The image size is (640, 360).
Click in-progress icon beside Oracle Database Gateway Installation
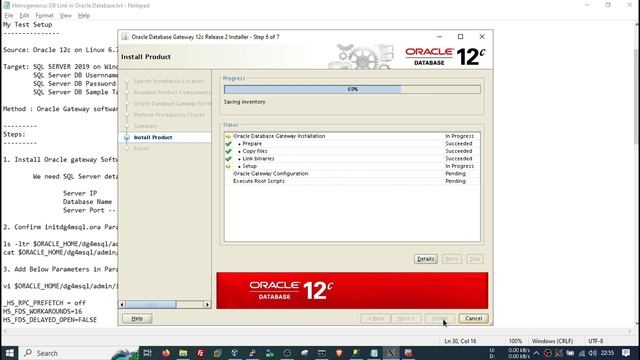coord(228,136)
